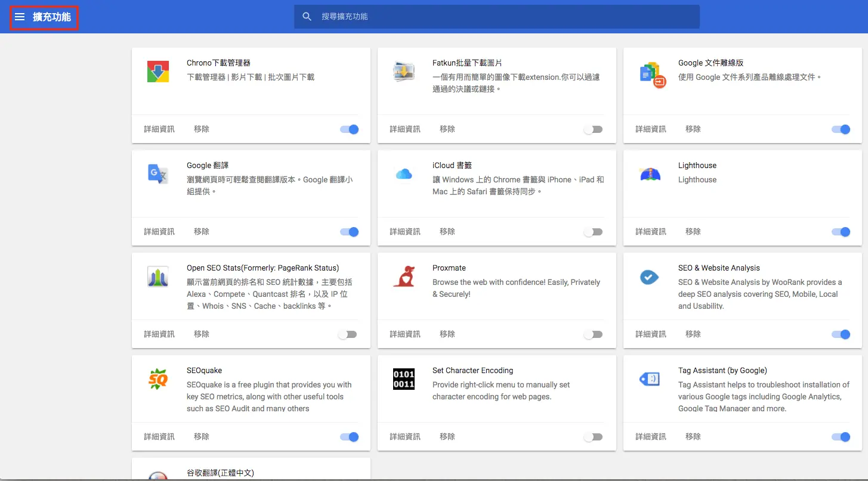This screenshot has height=481, width=868.
Task: Click the SEO & Website Analysis icon
Action: 650,277
